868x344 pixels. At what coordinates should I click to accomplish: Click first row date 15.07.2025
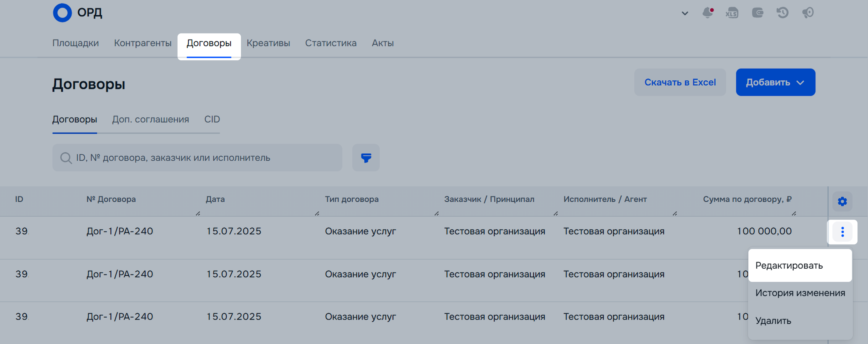(x=233, y=231)
